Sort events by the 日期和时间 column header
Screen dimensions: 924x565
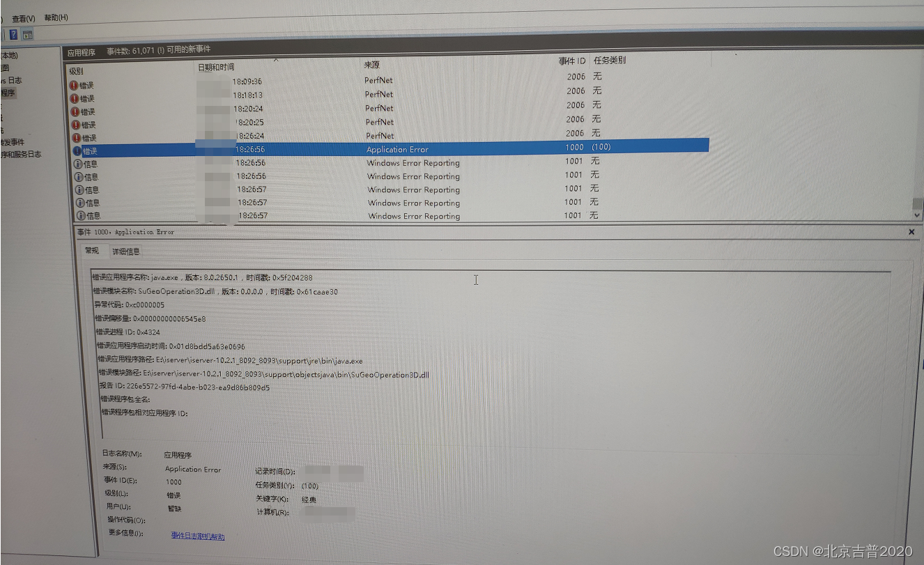click(x=216, y=68)
